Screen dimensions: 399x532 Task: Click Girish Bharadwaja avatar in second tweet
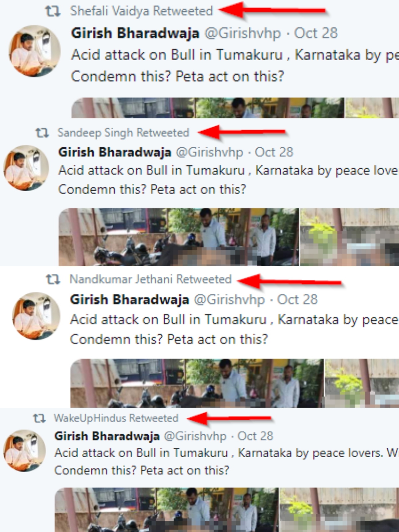(26, 168)
